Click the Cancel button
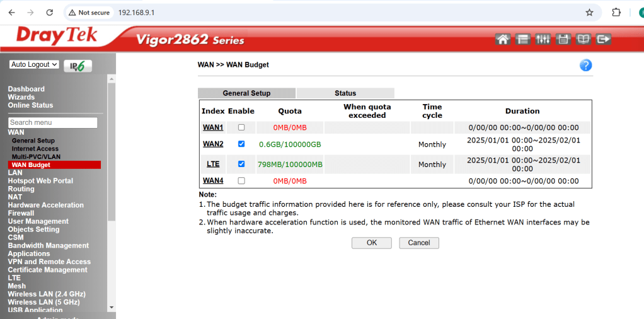 (419, 243)
